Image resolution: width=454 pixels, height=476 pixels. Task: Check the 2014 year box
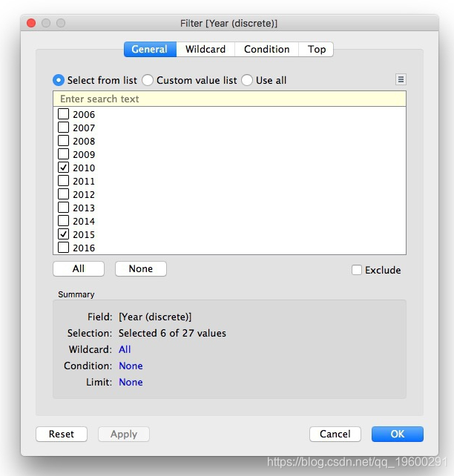coord(63,221)
